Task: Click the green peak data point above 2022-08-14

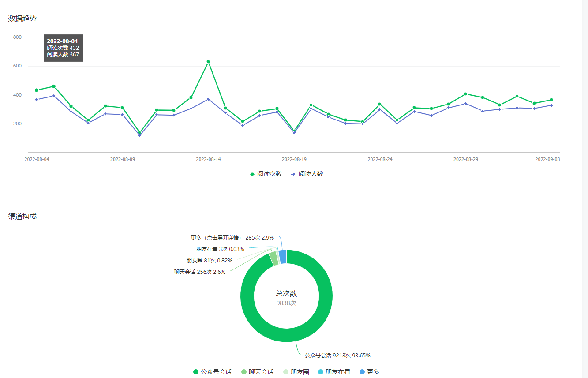Action: (x=208, y=62)
